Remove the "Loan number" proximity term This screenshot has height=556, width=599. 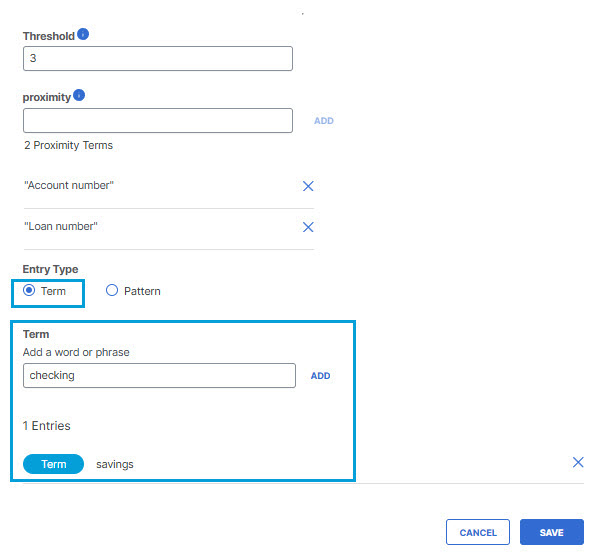308,227
